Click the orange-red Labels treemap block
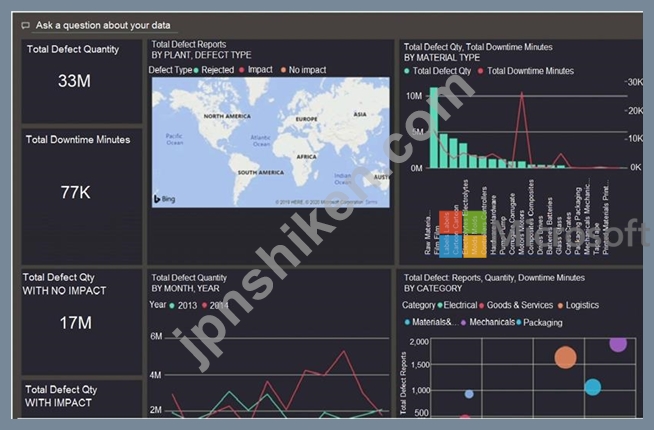The height and width of the screenshot is (430, 654). 450,223
